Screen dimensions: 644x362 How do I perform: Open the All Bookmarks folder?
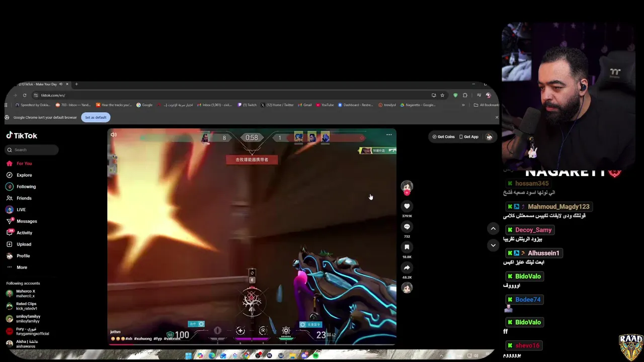(x=487, y=105)
